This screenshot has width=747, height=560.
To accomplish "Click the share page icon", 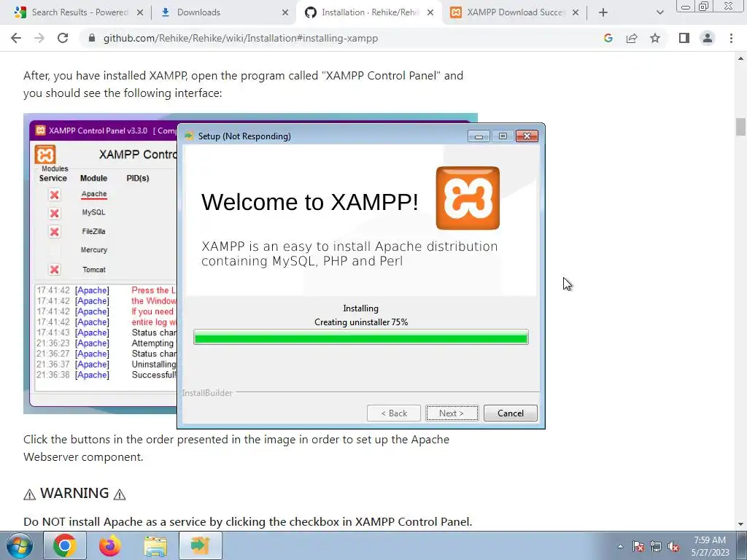I will coord(632,38).
